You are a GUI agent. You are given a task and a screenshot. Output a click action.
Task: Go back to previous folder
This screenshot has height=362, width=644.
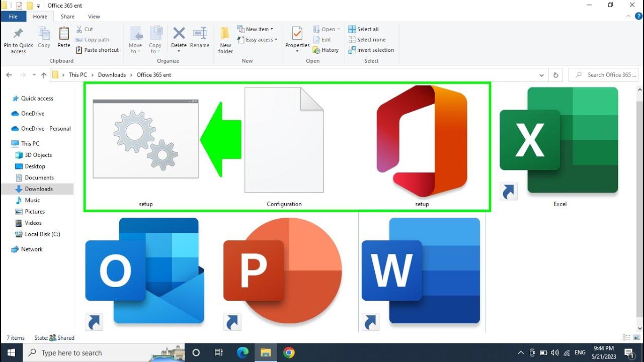pyautogui.click(x=9, y=75)
